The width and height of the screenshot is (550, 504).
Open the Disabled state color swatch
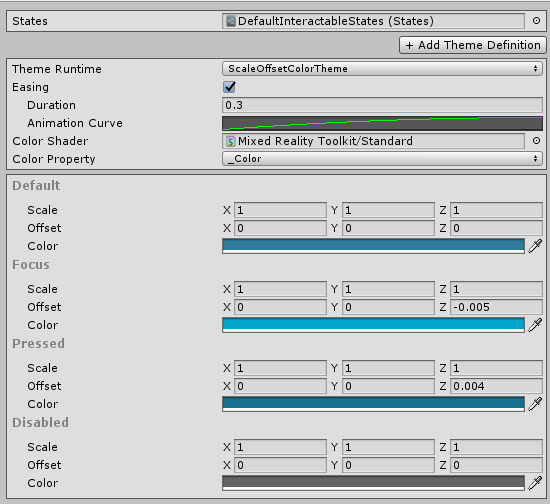click(373, 483)
